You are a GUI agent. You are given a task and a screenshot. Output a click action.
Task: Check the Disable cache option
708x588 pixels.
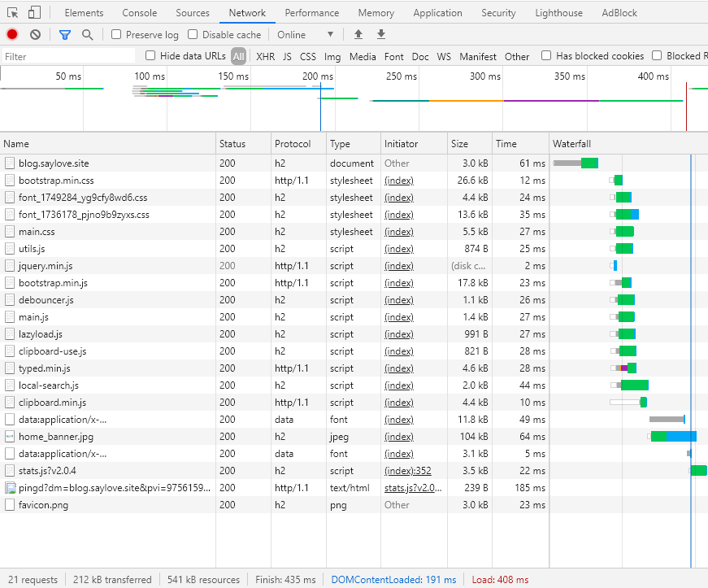(x=193, y=35)
